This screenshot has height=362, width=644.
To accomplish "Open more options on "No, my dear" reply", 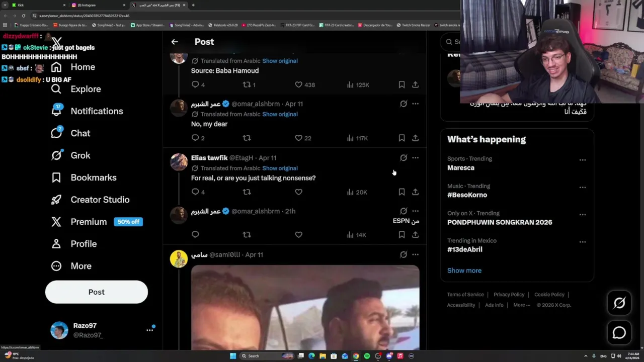I will (415, 104).
